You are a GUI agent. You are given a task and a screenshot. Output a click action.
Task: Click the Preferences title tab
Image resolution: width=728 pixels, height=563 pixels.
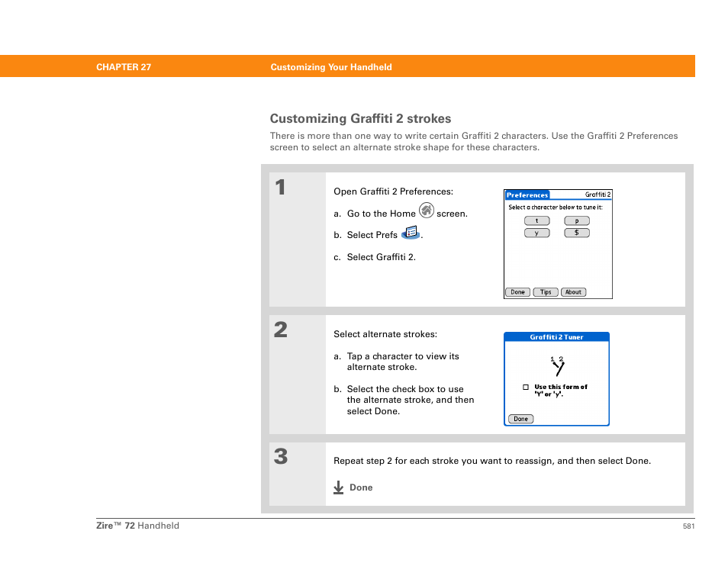click(x=527, y=195)
